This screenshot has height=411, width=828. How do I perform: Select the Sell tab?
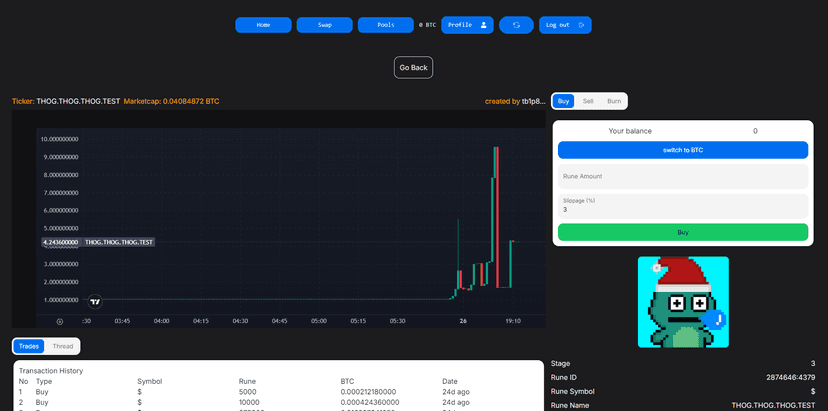pyautogui.click(x=588, y=101)
